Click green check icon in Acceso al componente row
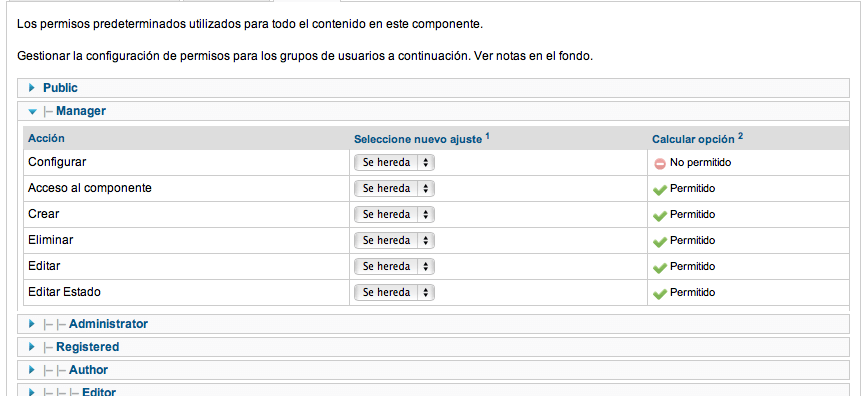868x396 pixels. (x=659, y=189)
